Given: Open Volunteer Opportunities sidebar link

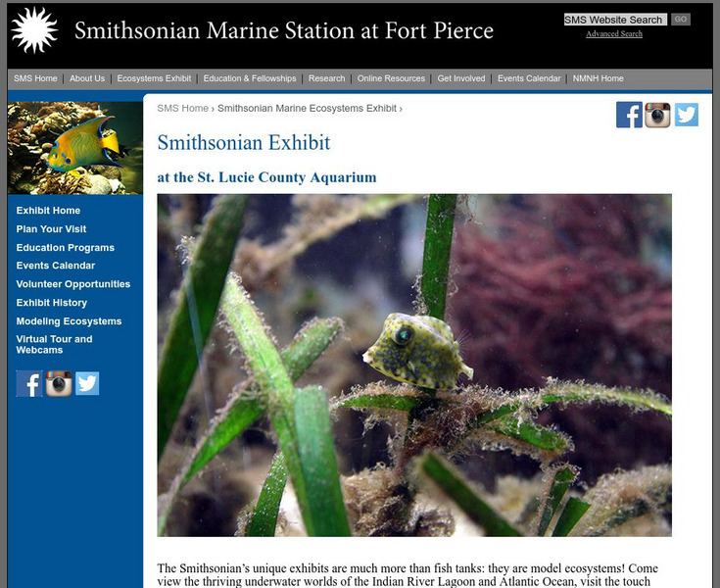Looking at the screenshot, I should click(x=73, y=284).
